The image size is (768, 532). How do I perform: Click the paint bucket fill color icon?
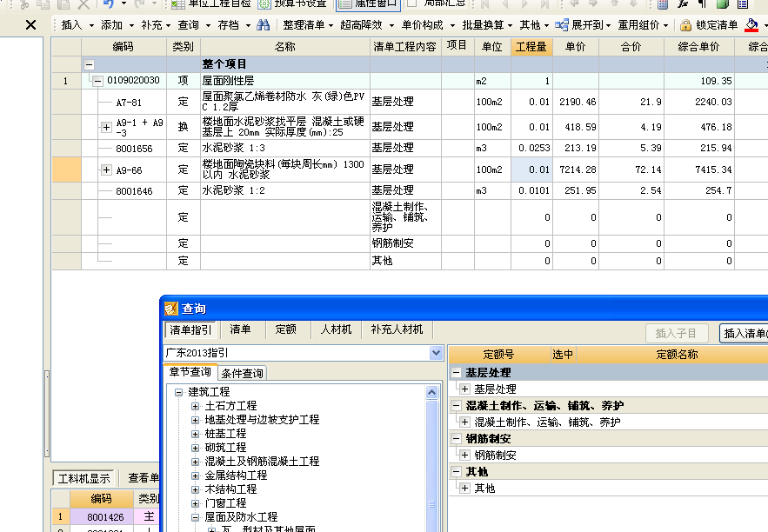pos(751,25)
